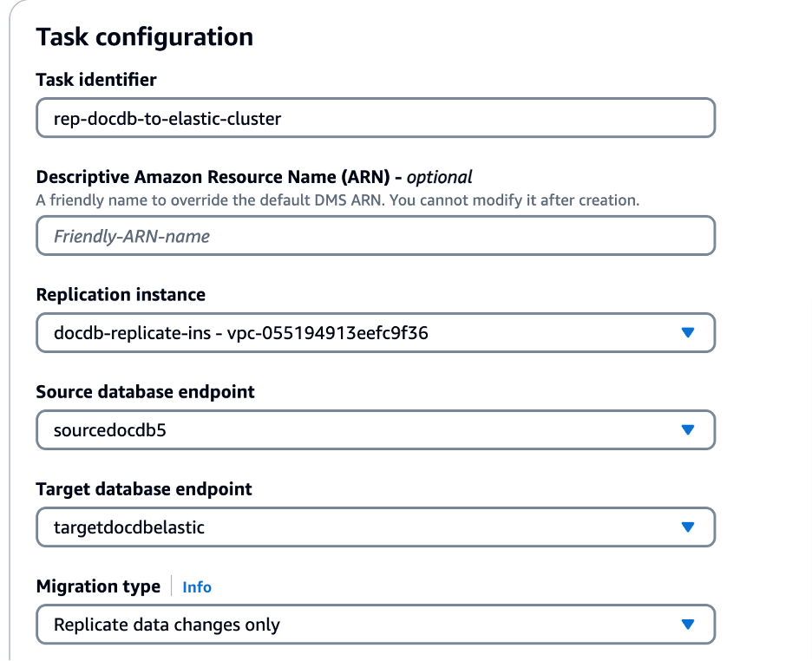Click the Source database endpoint arrow icon

688,430
